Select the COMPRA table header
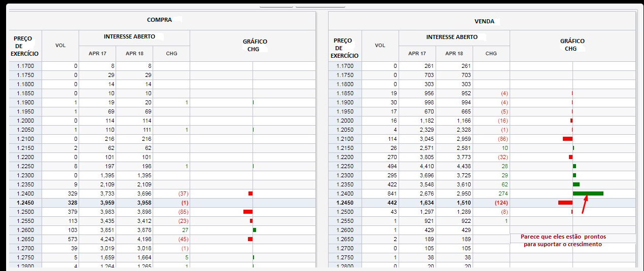 [x=159, y=20]
